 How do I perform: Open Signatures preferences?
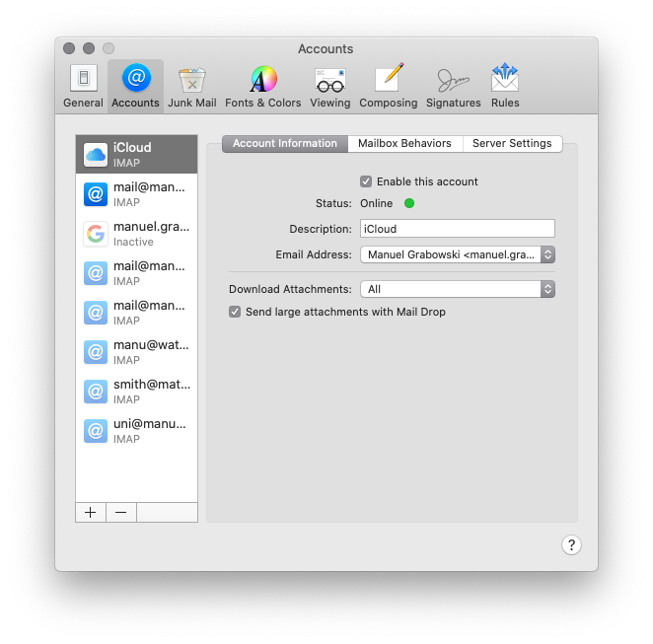[453, 86]
